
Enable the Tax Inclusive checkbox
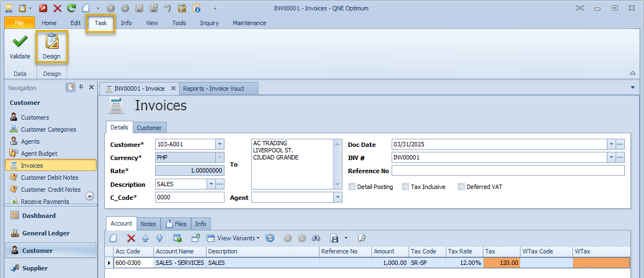click(x=406, y=187)
